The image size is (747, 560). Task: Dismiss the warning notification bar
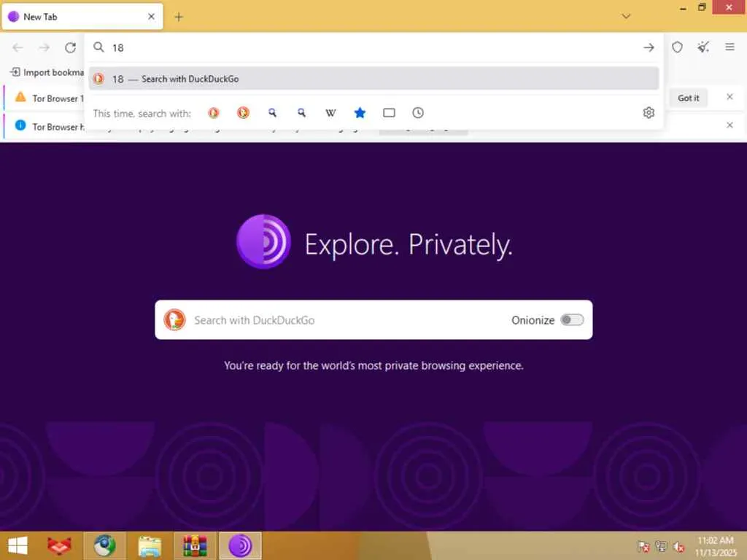[x=729, y=97]
